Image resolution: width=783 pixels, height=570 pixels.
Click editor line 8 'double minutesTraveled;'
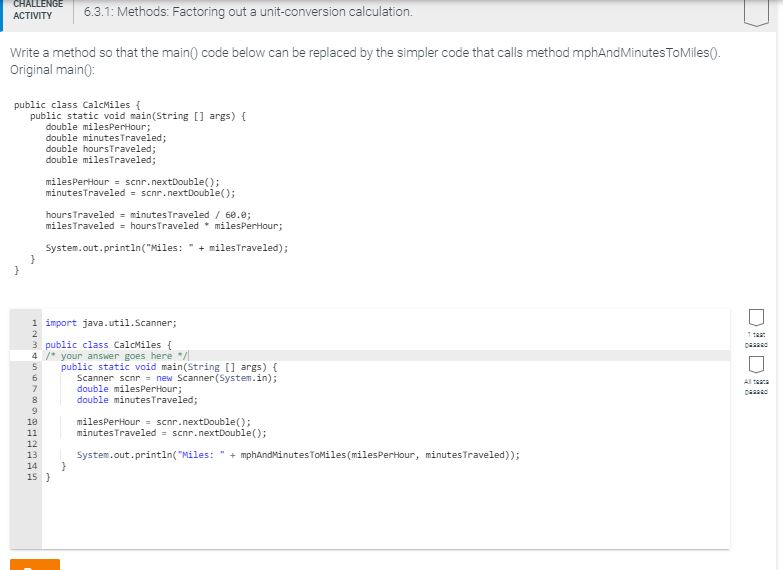click(x=137, y=400)
